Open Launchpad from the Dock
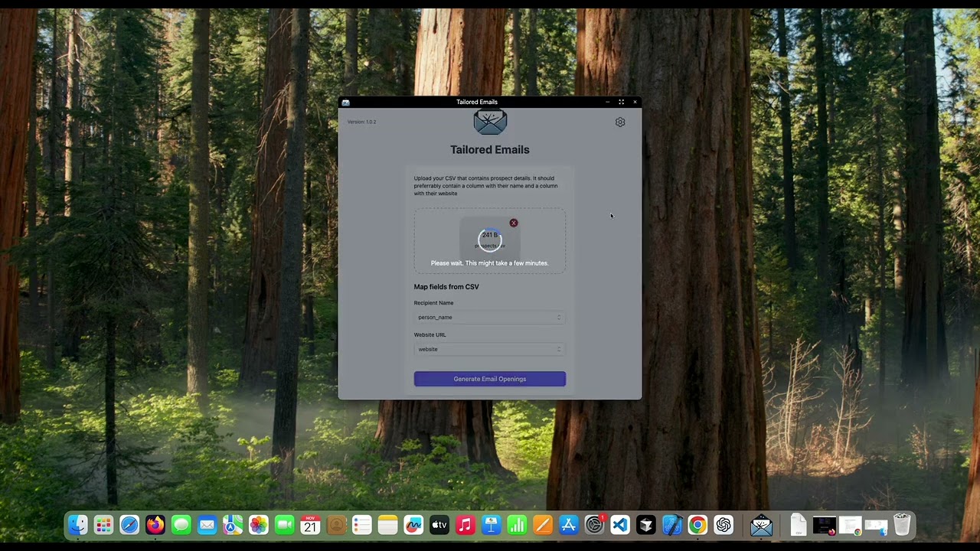The height and width of the screenshot is (551, 980). tap(103, 525)
